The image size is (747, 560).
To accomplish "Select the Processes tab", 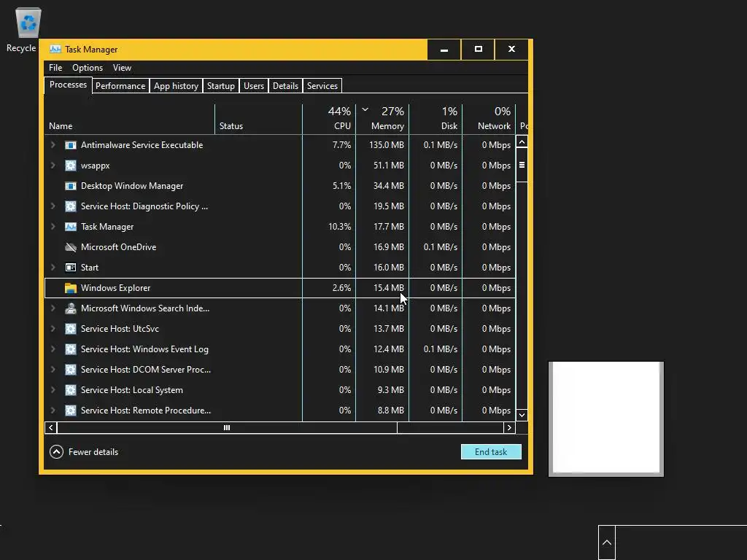I will pos(68,85).
